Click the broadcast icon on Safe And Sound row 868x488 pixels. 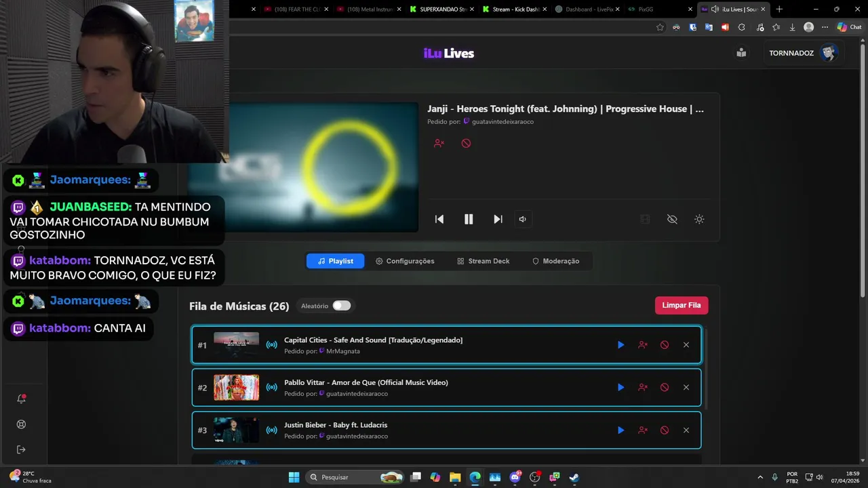pyautogui.click(x=272, y=345)
